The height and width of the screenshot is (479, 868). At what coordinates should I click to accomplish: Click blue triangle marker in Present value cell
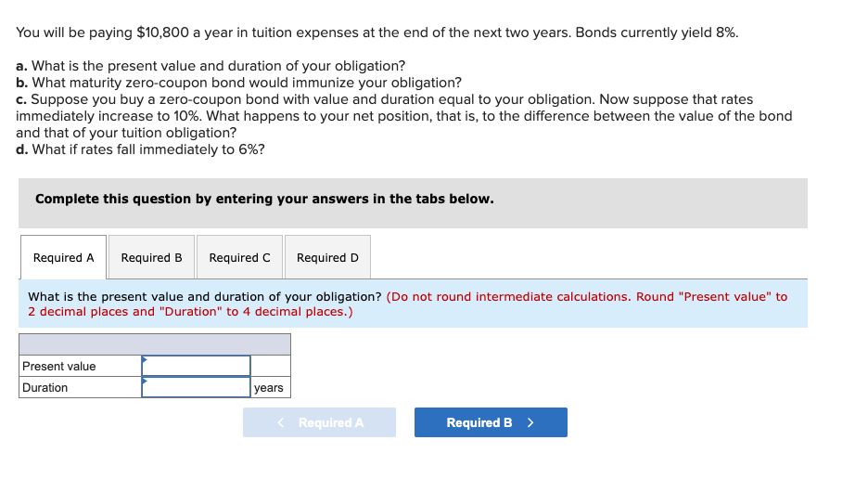coord(145,359)
